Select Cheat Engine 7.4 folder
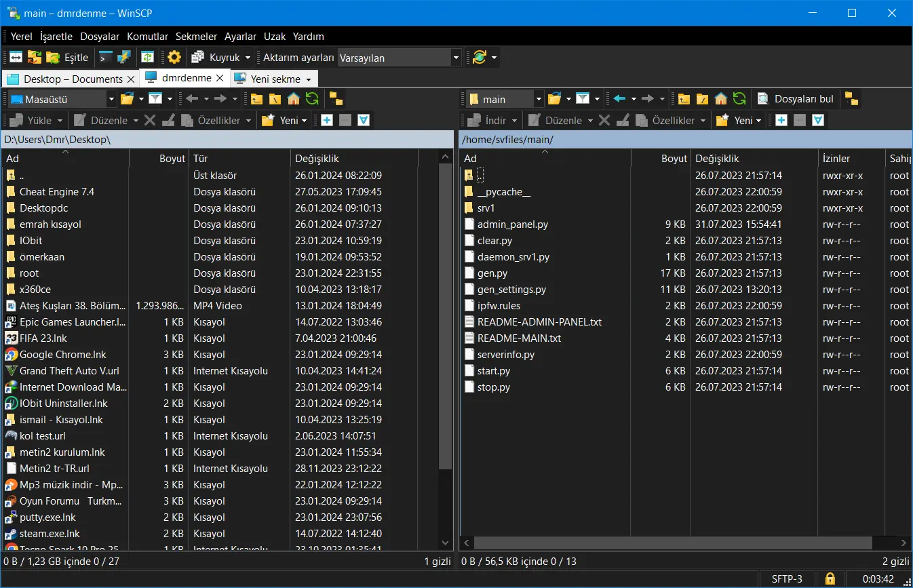 pyautogui.click(x=57, y=192)
